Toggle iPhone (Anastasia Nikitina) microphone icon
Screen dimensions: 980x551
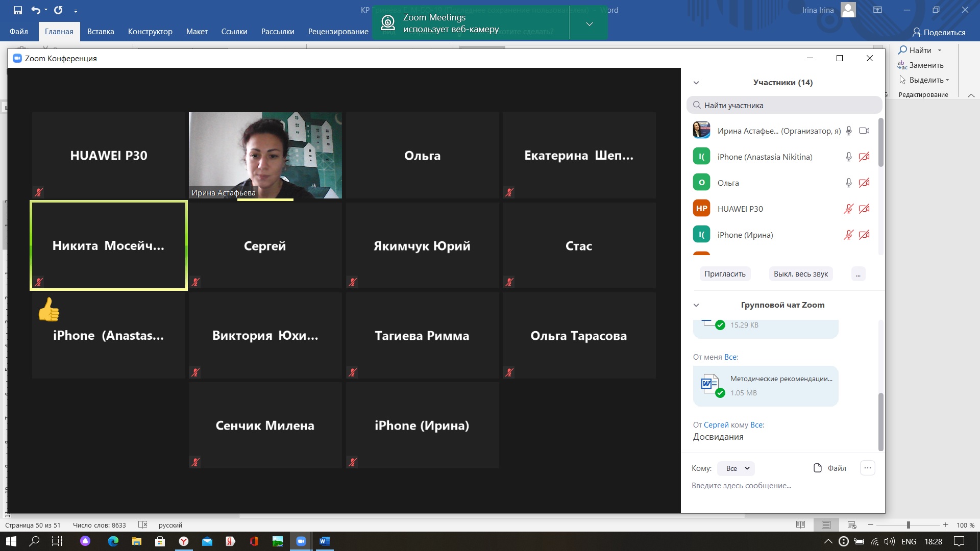tap(848, 157)
